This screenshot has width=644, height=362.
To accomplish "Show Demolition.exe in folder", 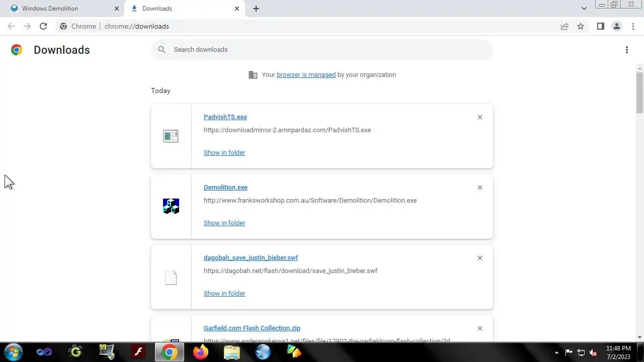I will coord(224,223).
